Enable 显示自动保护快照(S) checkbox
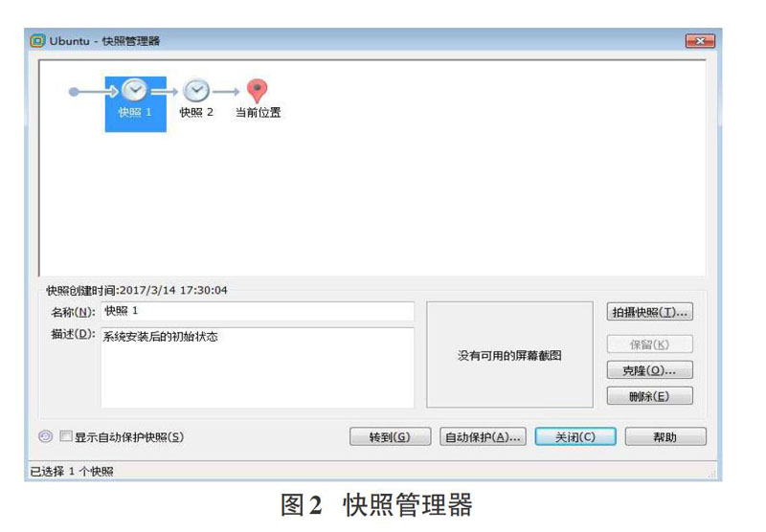766x532 pixels. [66, 436]
